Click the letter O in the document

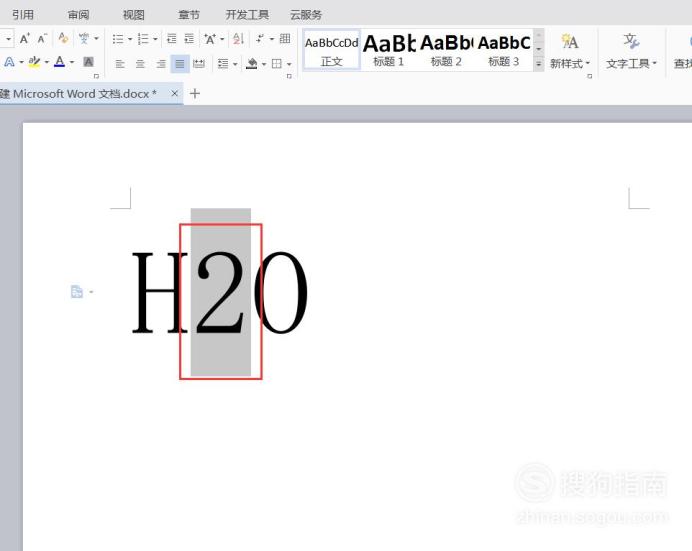280,293
